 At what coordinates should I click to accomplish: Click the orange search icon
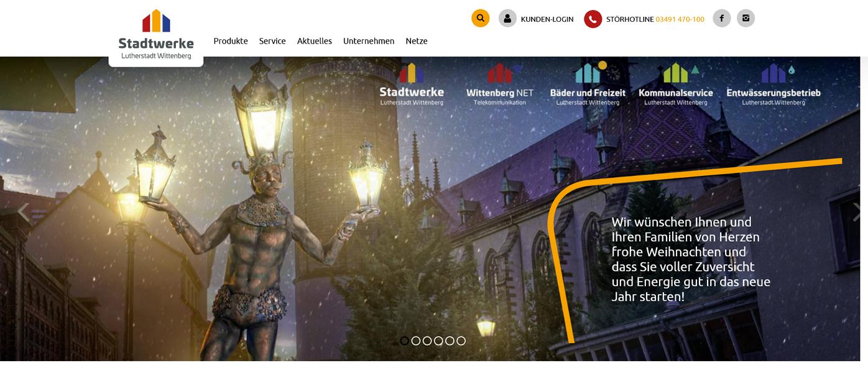tap(480, 19)
